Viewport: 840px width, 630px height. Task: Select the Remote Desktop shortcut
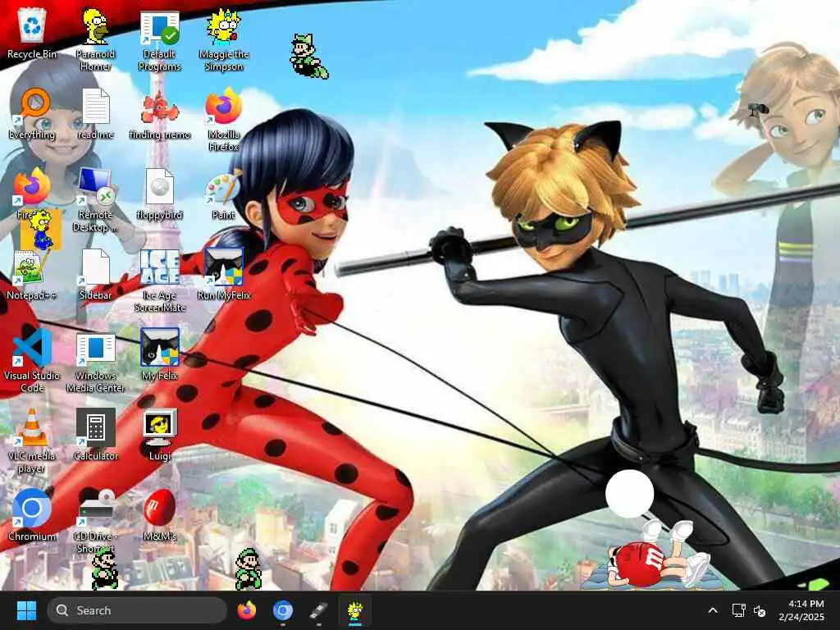[x=95, y=200]
